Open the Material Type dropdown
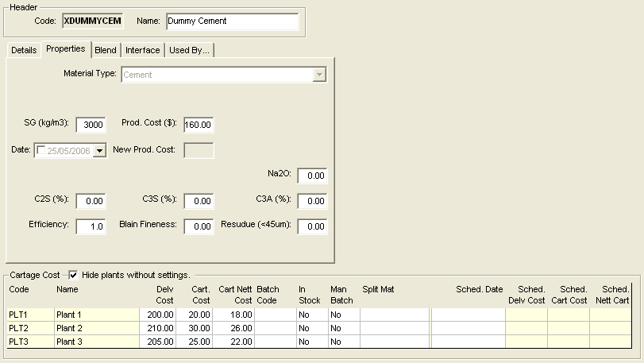 coord(319,75)
